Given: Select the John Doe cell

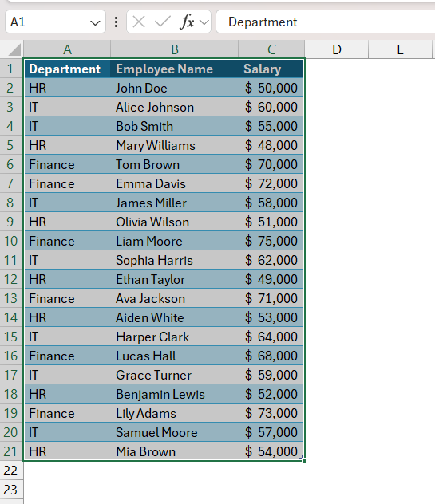Looking at the screenshot, I should (x=174, y=88).
